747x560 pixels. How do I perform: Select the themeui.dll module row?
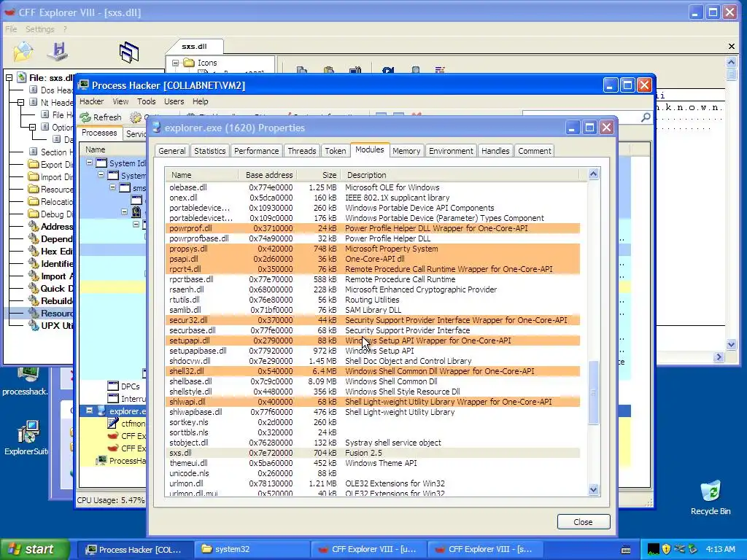pyautogui.click(x=373, y=463)
